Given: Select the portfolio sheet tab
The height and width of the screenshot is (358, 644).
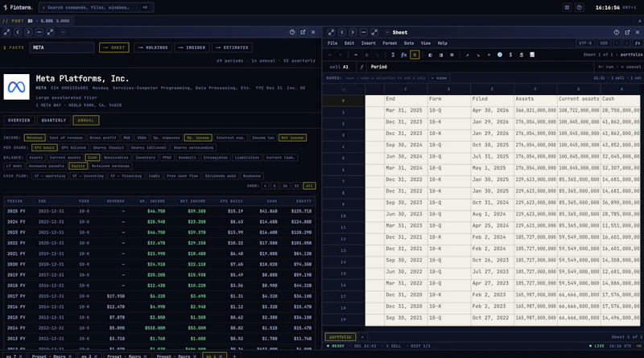Looking at the screenshot, I should [x=340, y=337].
